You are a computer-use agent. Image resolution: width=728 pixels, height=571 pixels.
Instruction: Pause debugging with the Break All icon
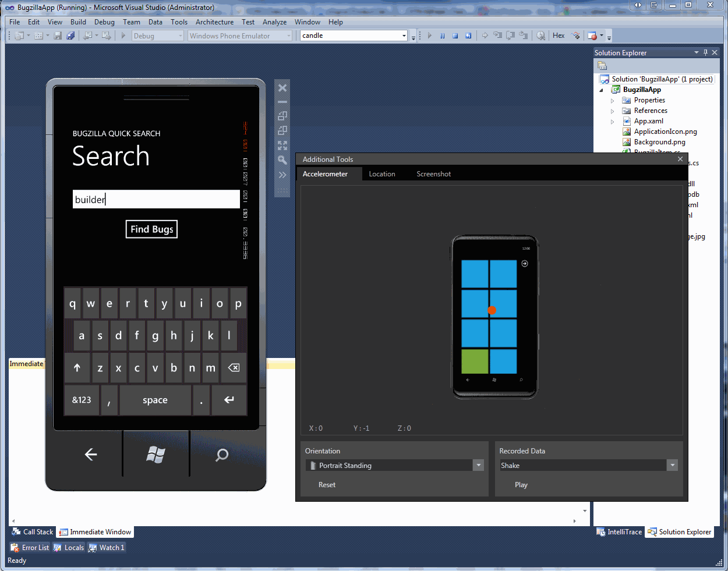[x=442, y=36]
